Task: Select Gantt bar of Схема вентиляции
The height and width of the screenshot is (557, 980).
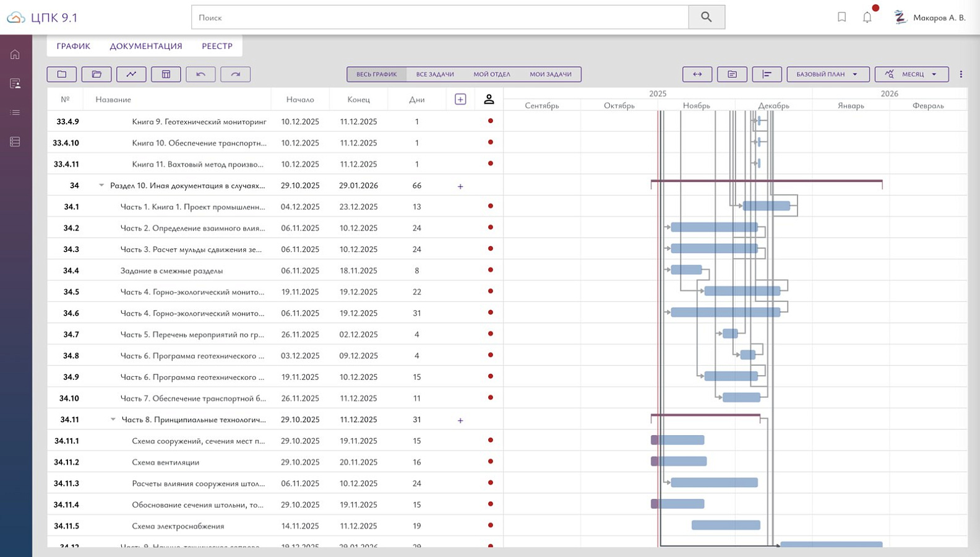Action: [x=679, y=461]
